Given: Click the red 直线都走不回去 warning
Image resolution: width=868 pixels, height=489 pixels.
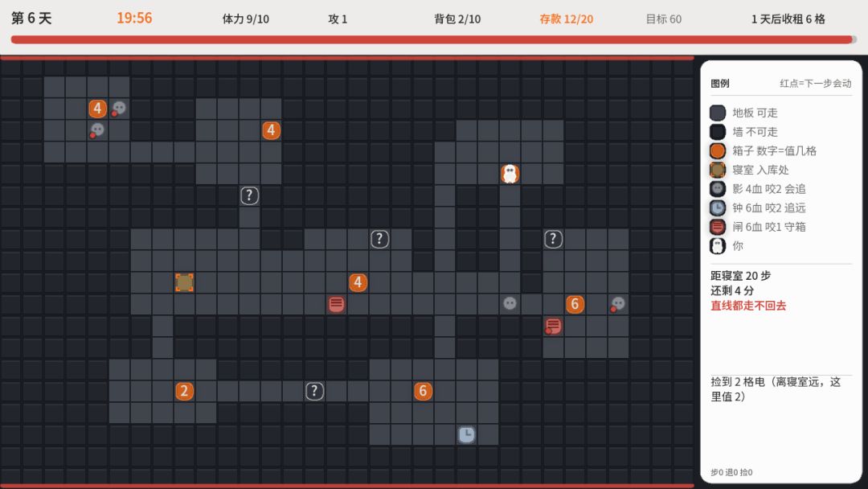Looking at the screenshot, I should 748,306.
